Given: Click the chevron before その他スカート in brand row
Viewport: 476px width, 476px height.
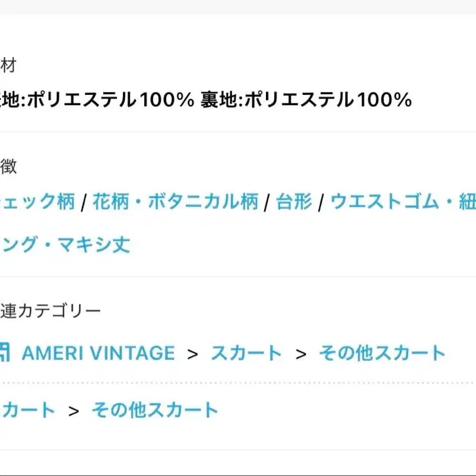Looking at the screenshot, I should (301, 354).
